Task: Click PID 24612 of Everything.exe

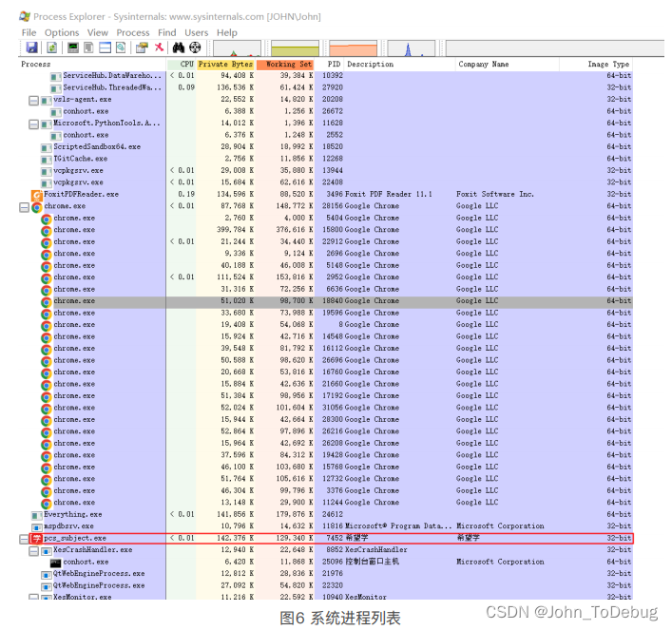Action: click(333, 515)
